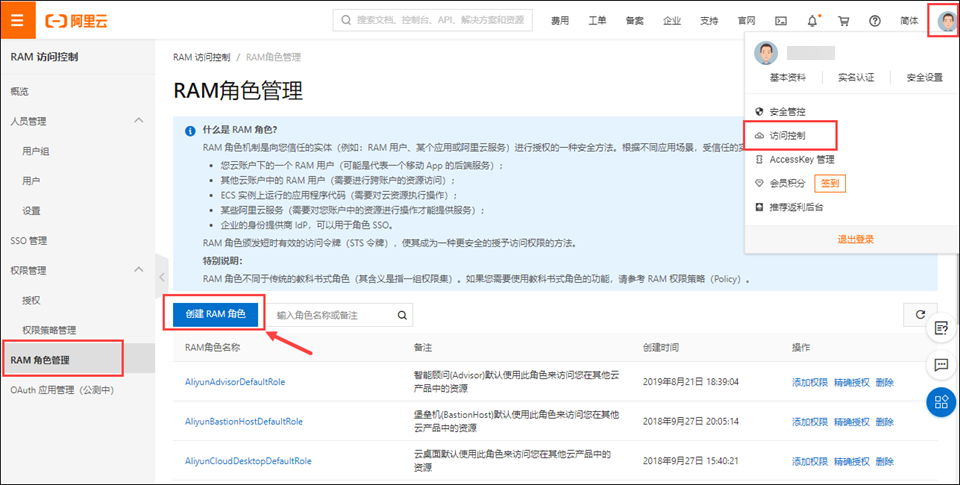Open the AliyunAdvisorDefaultRole link
Image resolution: width=960 pixels, height=485 pixels.
235,382
